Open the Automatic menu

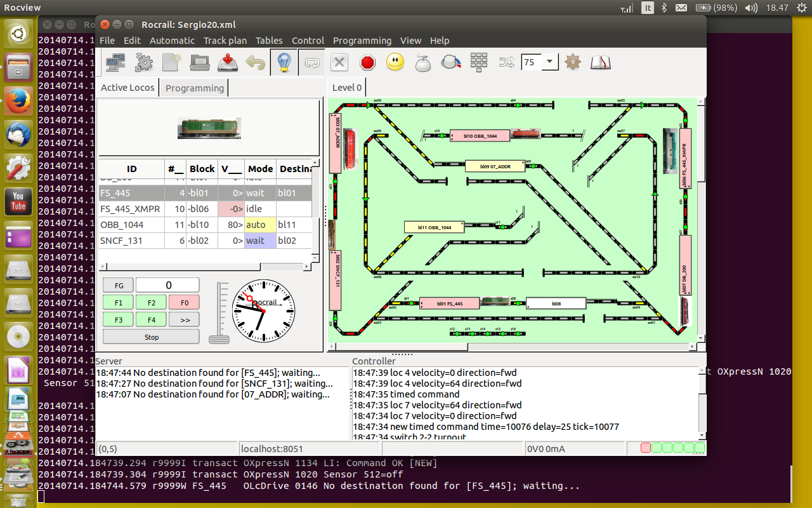[172, 40]
